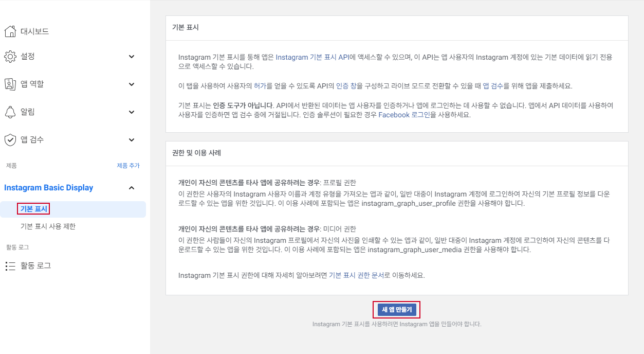644x354 pixels.
Task: Open the 설정 sidebar item
Action: pyautogui.click(x=28, y=57)
